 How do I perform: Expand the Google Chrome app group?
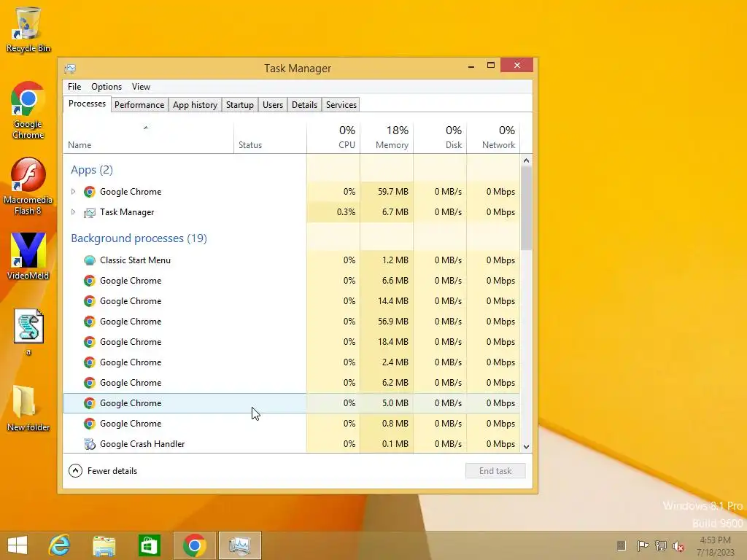point(73,192)
